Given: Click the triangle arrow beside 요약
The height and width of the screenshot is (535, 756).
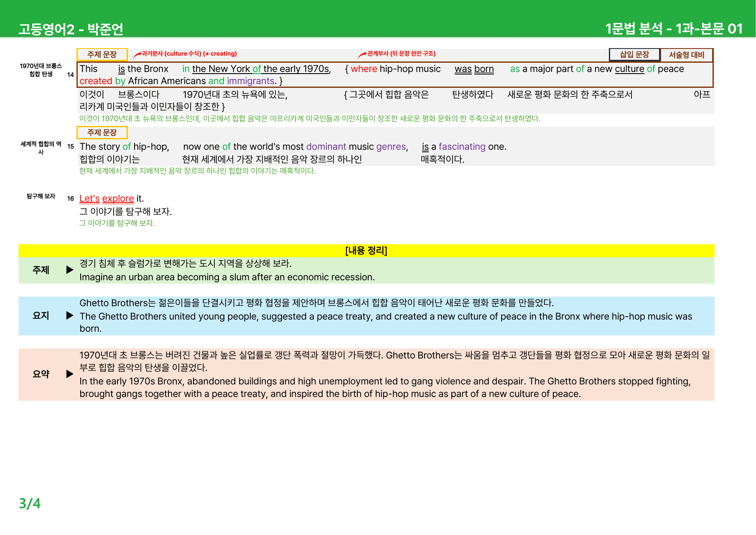Looking at the screenshot, I should [70, 374].
